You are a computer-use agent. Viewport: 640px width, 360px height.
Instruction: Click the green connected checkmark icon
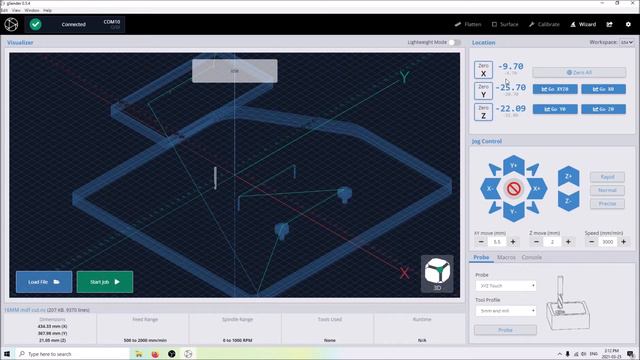36,24
